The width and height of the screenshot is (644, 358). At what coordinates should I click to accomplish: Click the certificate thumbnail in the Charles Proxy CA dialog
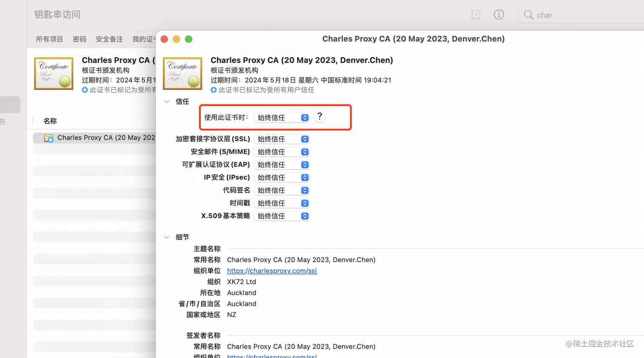click(183, 73)
